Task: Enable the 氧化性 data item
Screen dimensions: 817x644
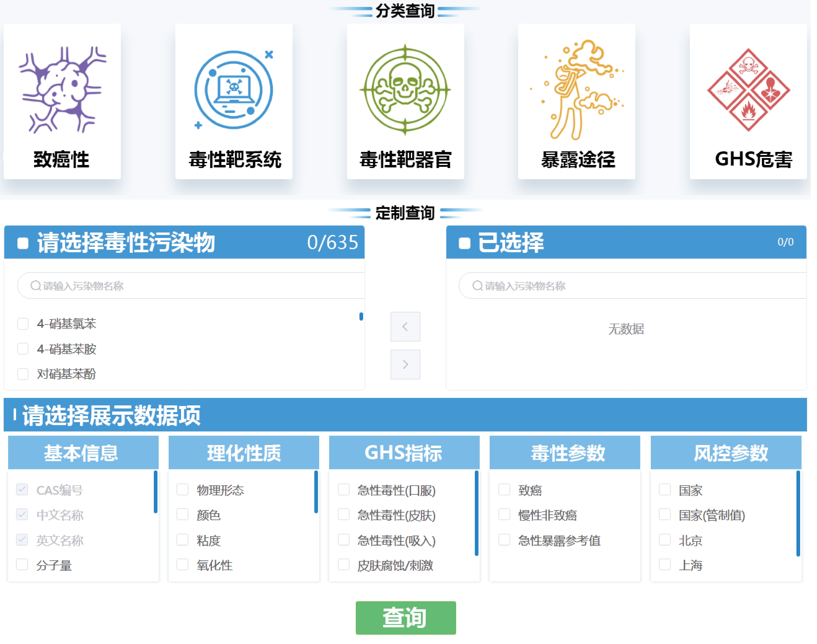Action: [x=182, y=564]
